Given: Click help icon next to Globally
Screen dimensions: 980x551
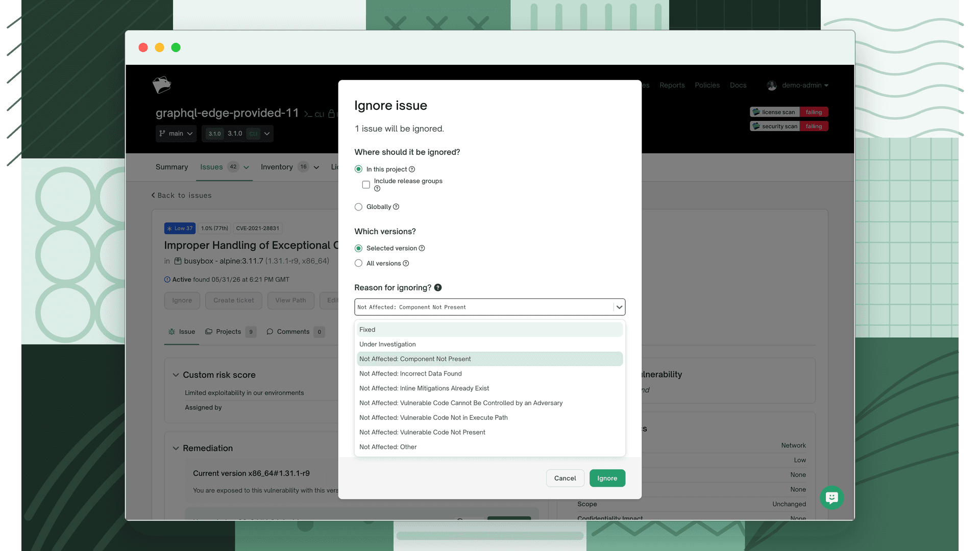Looking at the screenshot, I should click(x=396, y=207).
